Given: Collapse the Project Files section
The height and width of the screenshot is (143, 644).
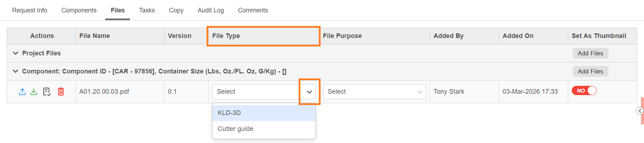Looking at the screenshot, I should click(16, 53).
